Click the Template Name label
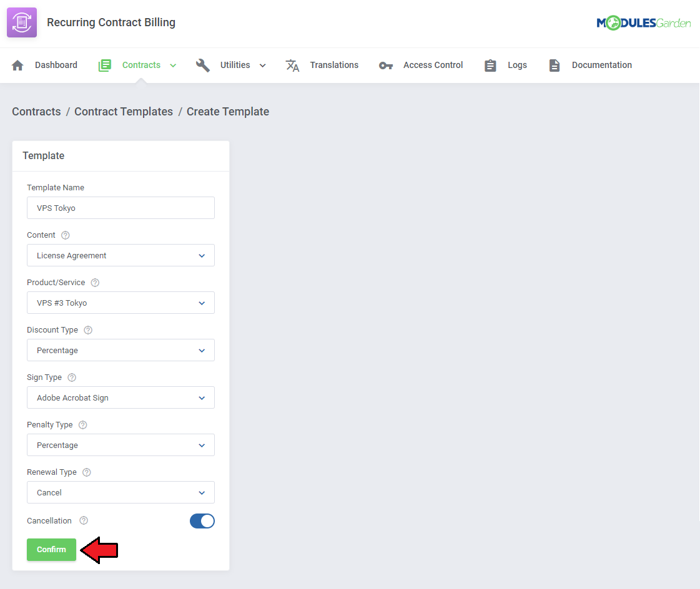Image resolution: width=700 pixels, height=589 pixels. click(x=56, y=187)
